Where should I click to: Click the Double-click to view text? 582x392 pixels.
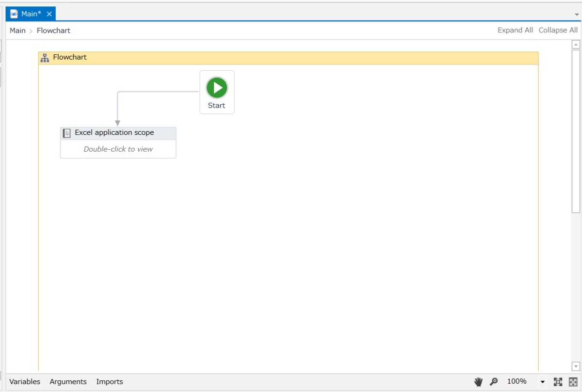click(118, 149)
